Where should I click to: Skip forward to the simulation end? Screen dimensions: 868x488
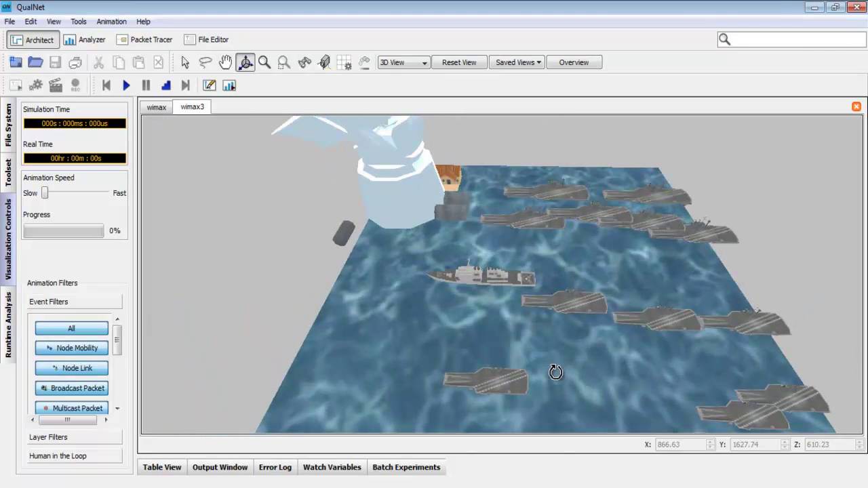[186, 85]
